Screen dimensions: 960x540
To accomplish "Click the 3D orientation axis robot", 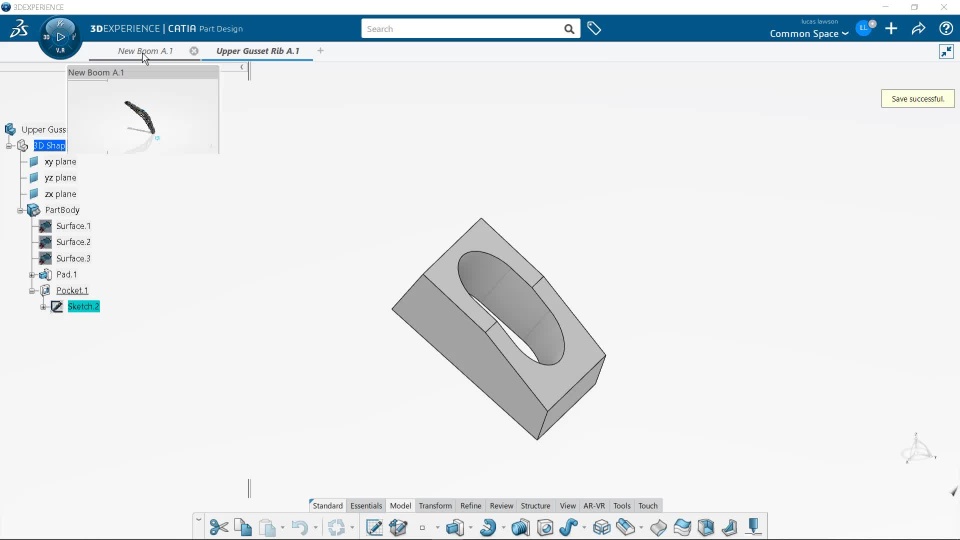I will click(918, 448).
